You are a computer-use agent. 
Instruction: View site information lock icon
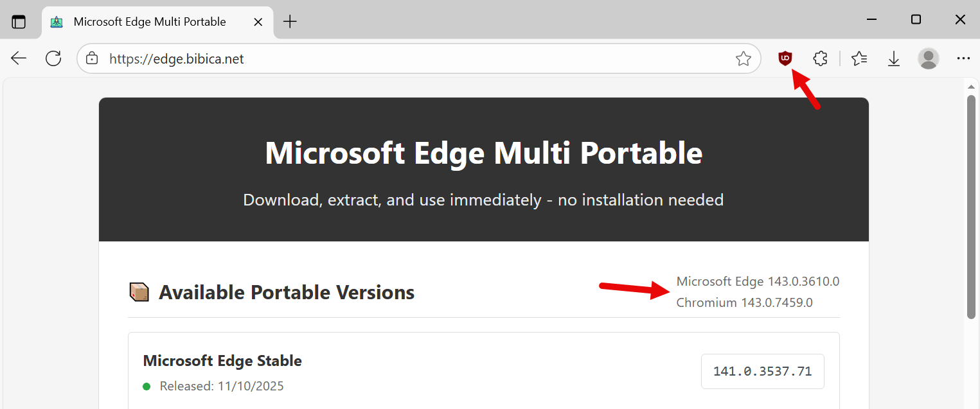tap(92, 58)
